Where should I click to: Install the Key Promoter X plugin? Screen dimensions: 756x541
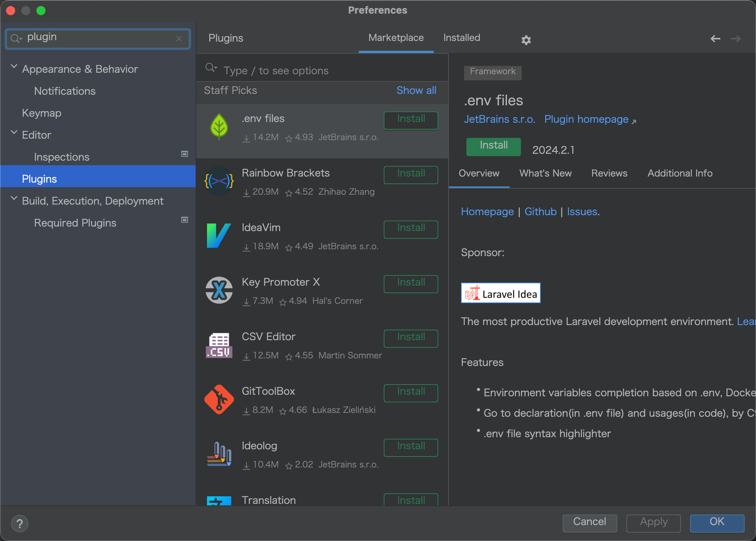coord(411,284)
